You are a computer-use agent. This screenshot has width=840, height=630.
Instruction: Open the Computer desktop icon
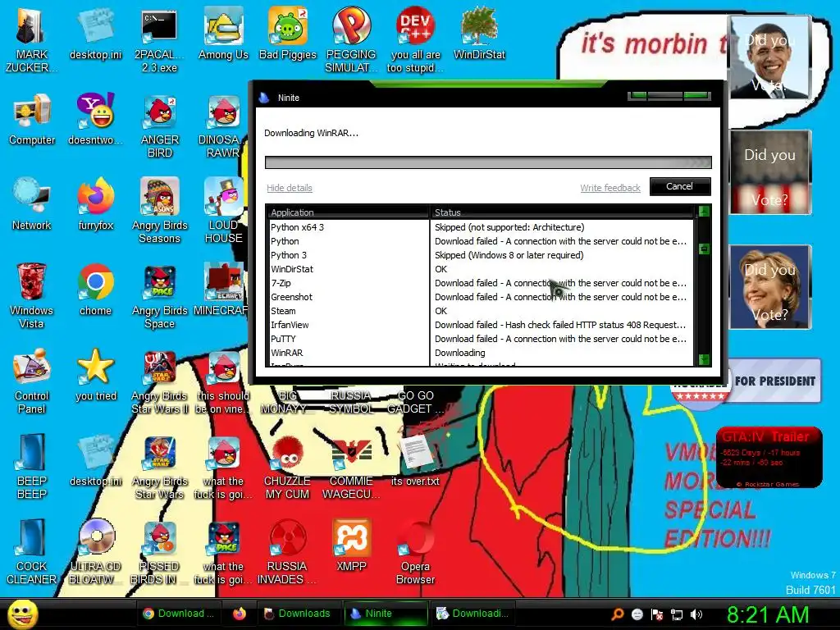(32, 121)
